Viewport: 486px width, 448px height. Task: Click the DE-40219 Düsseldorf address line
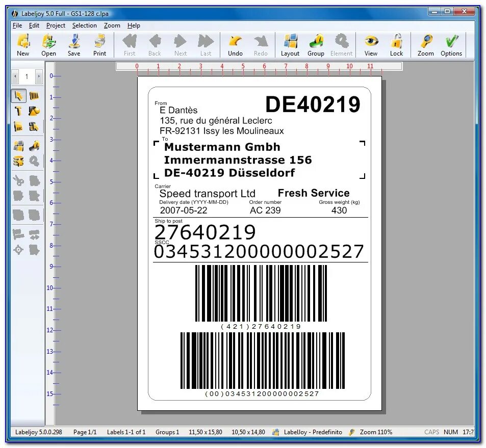coord(229,173)
